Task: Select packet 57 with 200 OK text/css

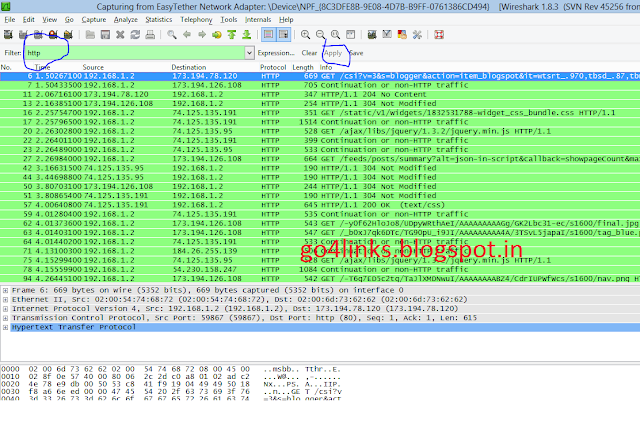Action: (x=320, y=205)
